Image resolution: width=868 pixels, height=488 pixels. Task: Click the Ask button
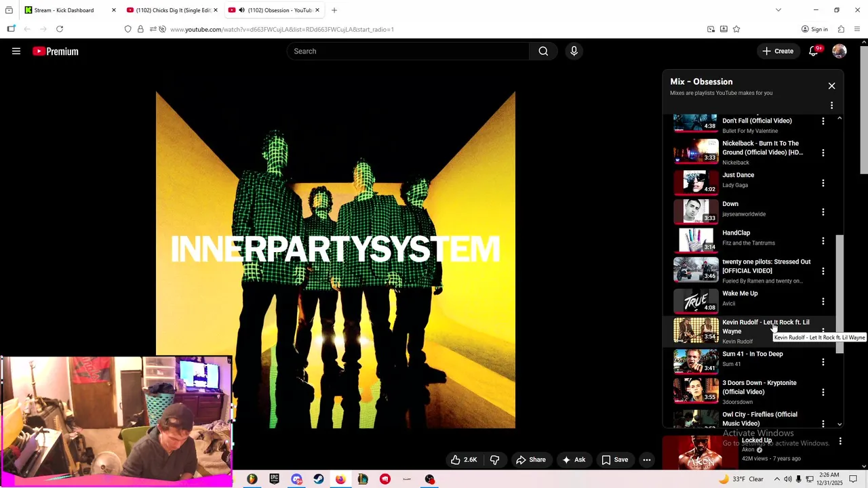pos(573,460)
